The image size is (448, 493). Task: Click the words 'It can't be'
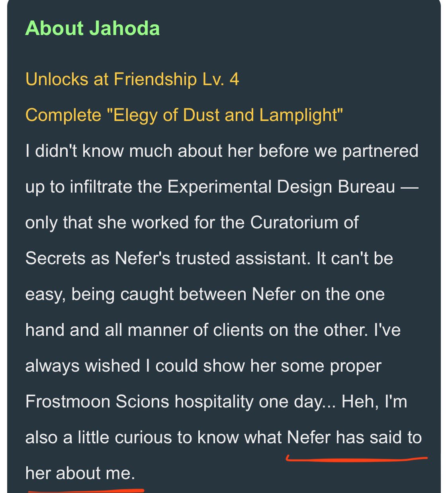click(355, 258)
